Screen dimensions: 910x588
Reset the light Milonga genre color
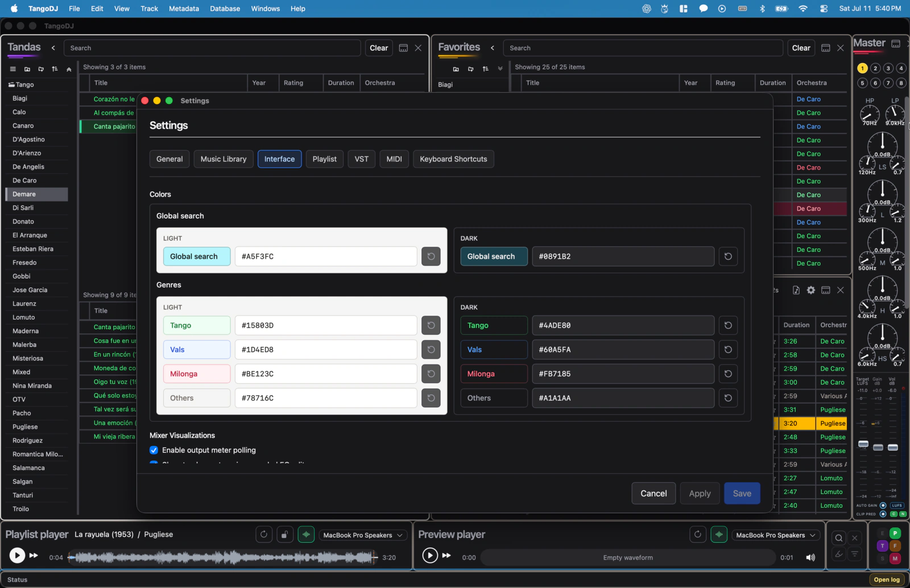(431, 374)
